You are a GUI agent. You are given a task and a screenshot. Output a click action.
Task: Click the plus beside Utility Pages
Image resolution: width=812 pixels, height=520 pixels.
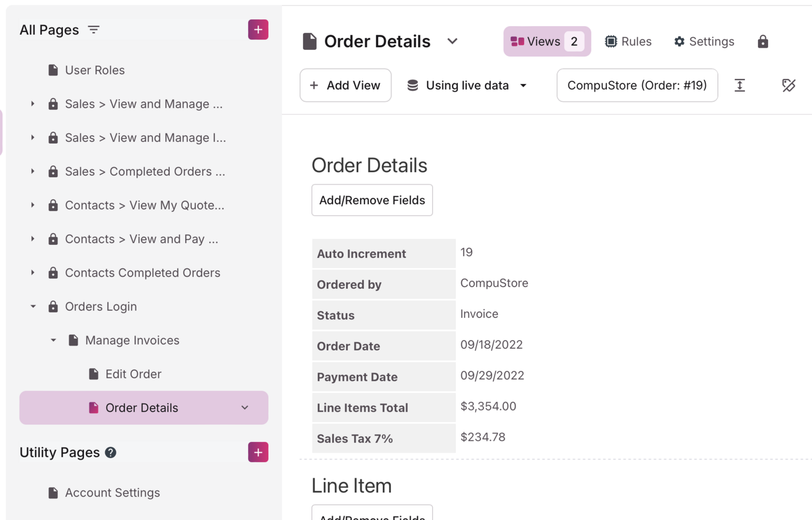258,452
